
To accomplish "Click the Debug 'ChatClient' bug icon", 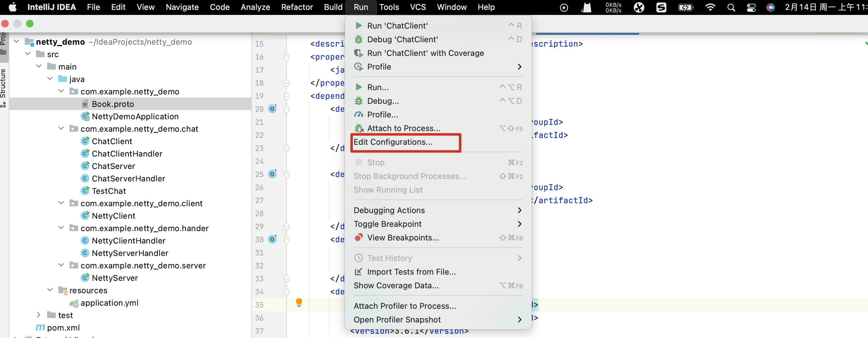I will [359, 39].
